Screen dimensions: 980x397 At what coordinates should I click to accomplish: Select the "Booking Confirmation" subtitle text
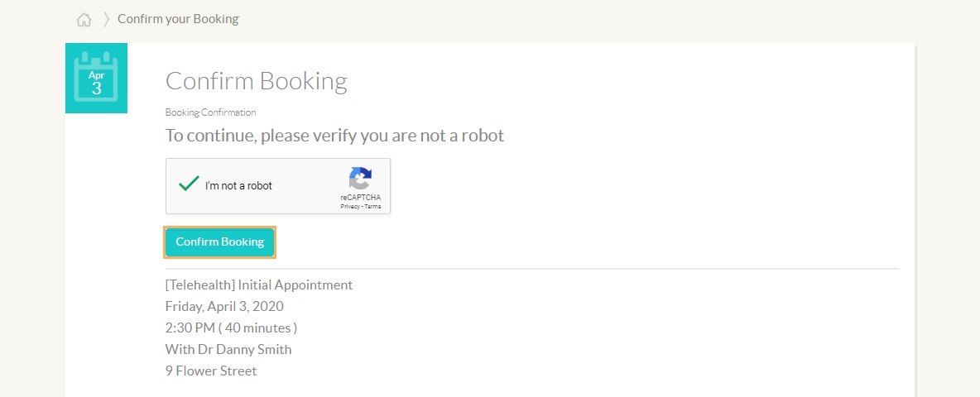tap(210, 112)
